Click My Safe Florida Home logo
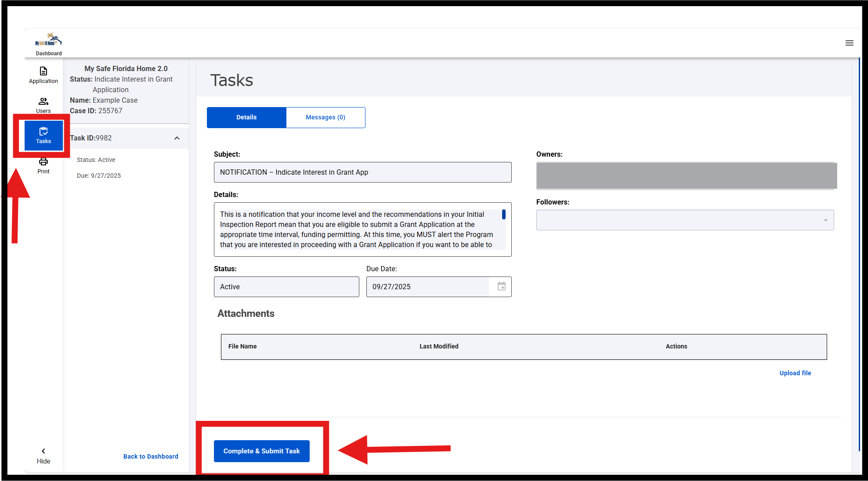The width and height of the screenshot is (868, 481). (49, 40)
